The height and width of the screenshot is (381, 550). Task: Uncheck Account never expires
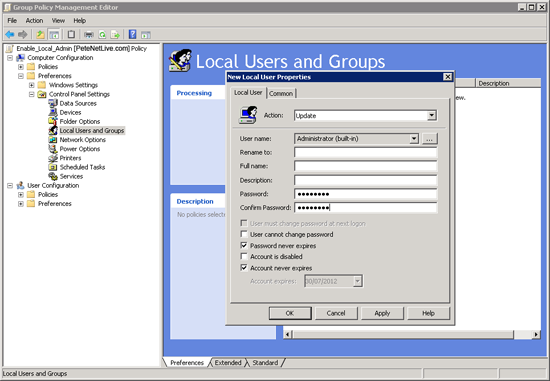pyautogui.click(x=244, y=268)
